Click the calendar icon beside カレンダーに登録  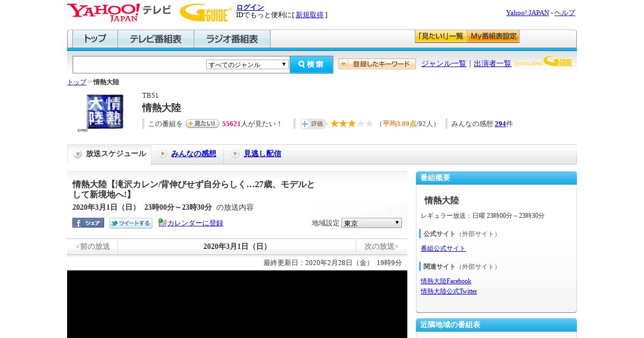[x=162, y=223]
